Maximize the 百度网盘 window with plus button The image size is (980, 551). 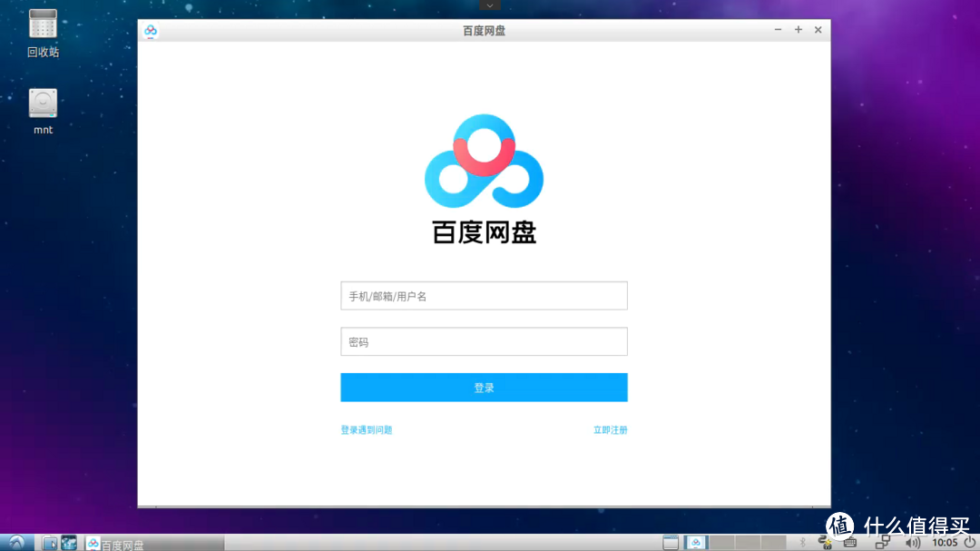[799, 29]
